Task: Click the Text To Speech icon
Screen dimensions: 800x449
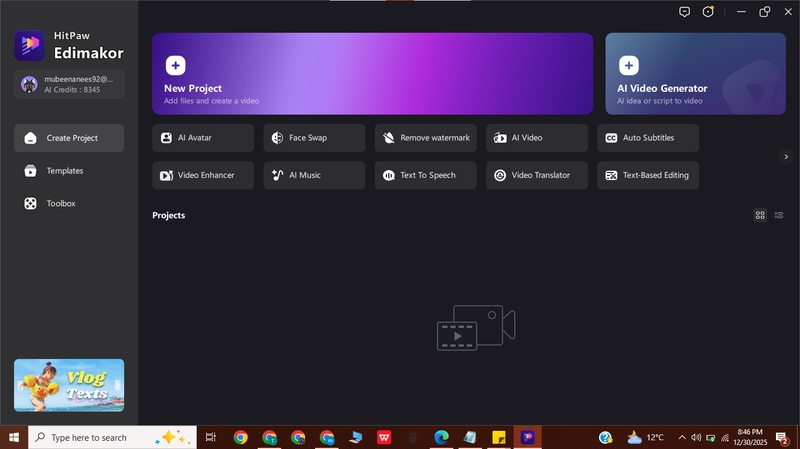Action: [x=389, y=175]
